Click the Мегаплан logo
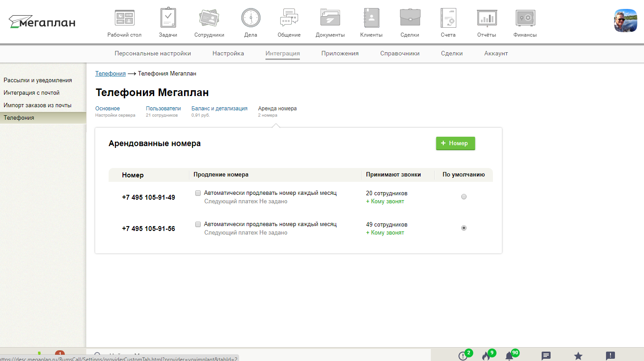Screen dimensions: 644x361 [42, 21]
